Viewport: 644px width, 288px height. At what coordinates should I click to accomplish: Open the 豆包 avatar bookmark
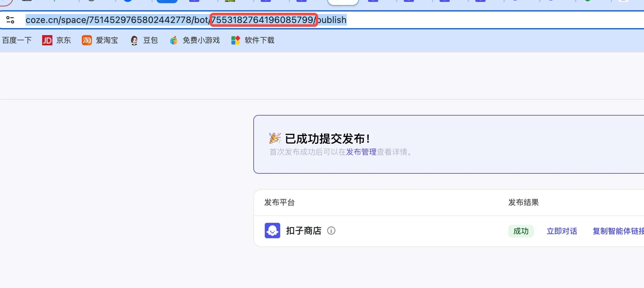click(x=134, y=40)
